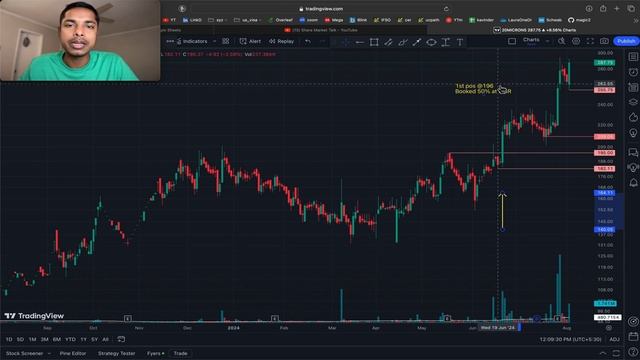Image resolution: width=640 pixels, height=360 pixels.
Task: Open the go-to-date calendar icon
Action: (x=121, y=339)
